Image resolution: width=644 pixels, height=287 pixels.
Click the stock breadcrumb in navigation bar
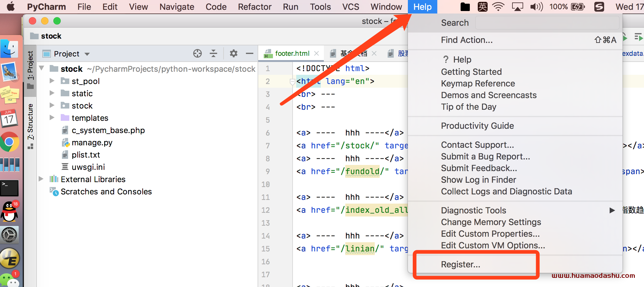pyautogui.click(x=46, y=36)
